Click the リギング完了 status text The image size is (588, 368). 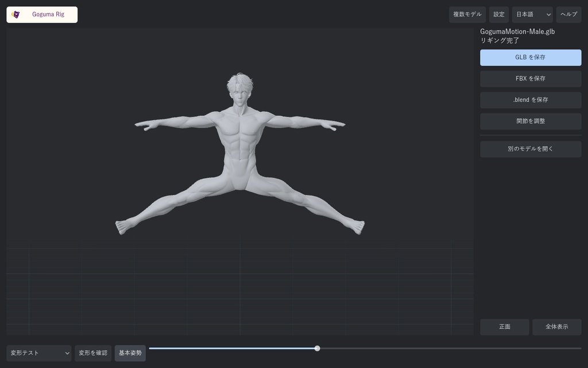[x=500, y=41]
